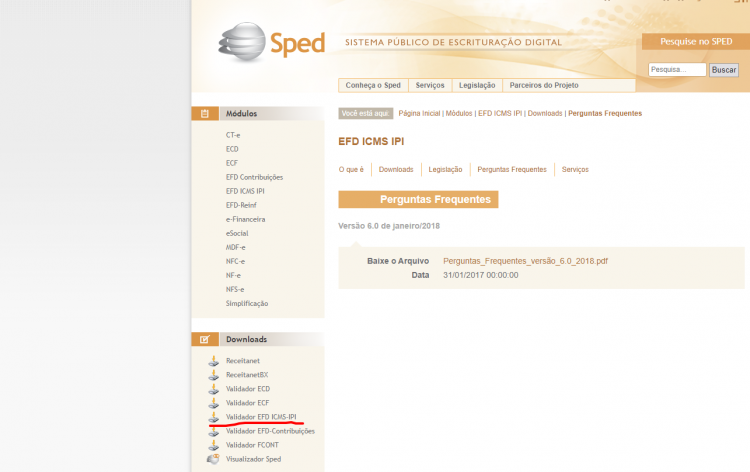Open EFD ICMS IPI in Módulos list
This screenshot has width=750, height=472.
pyautogui.click(x=245, y=191)
